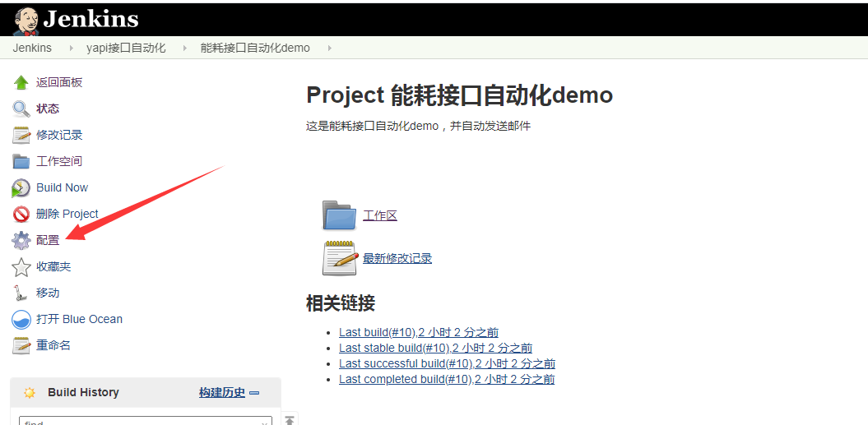This screenshot has height=425, width=868.
Task: Open the 打开 Blue Ocean link
Action: tap(79, 319)
